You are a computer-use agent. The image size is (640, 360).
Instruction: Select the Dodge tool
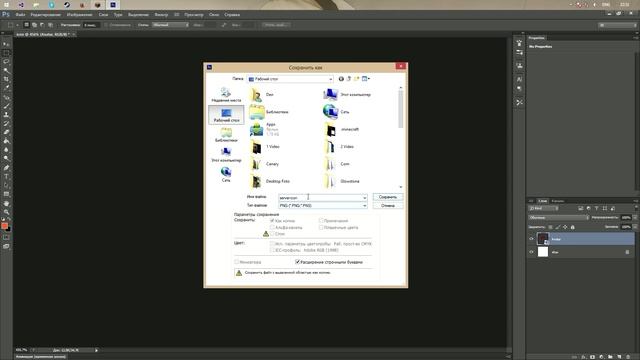(x=6, y=158)
